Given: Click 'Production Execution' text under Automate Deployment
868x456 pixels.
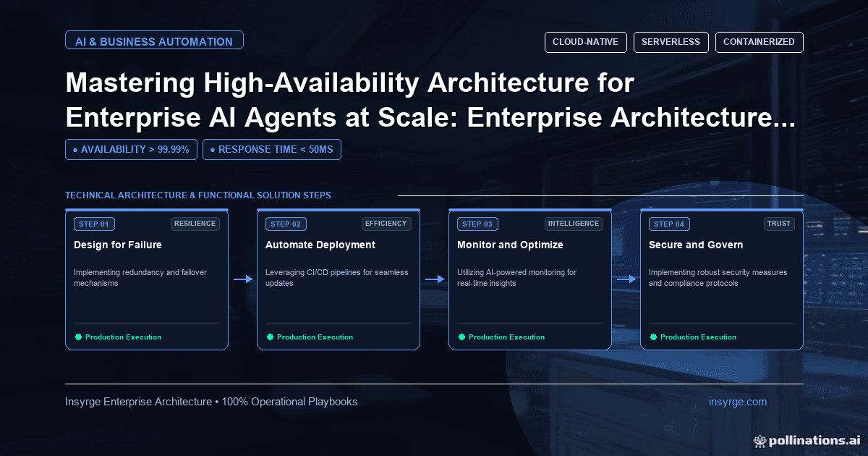Looking at the screenshot, I should tap(315, 337).
